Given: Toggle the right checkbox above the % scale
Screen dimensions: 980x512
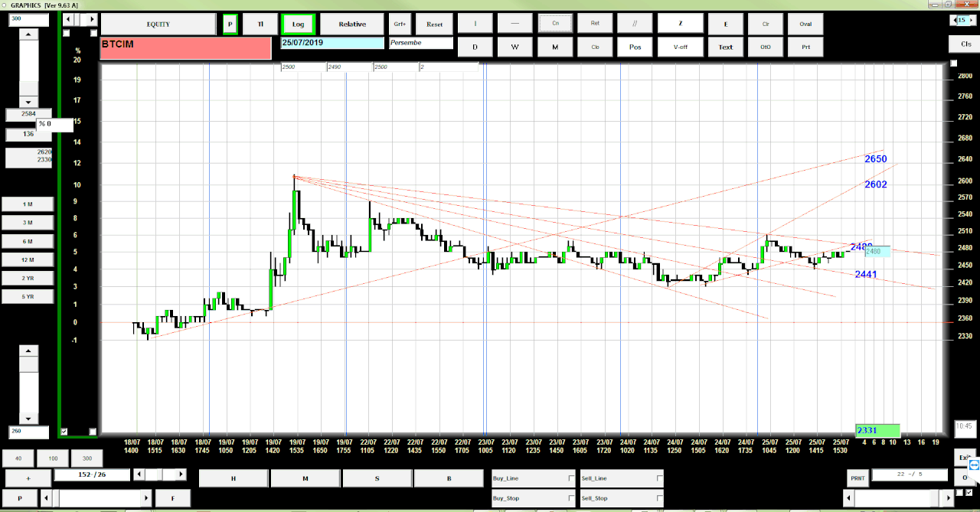Looking at the screenshot, I should point(93,33).
